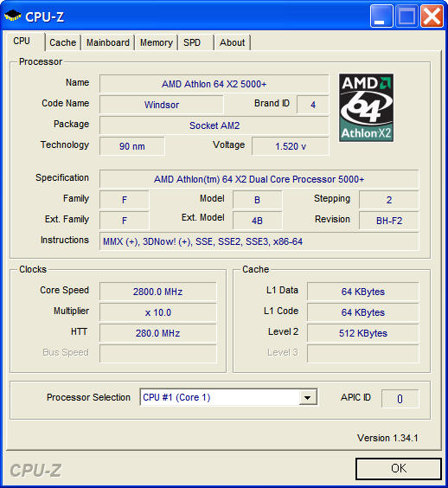Viewport: 448px width, 488px height.
Task: Close the CPU-Z window
Action: (x=432, y=16)
